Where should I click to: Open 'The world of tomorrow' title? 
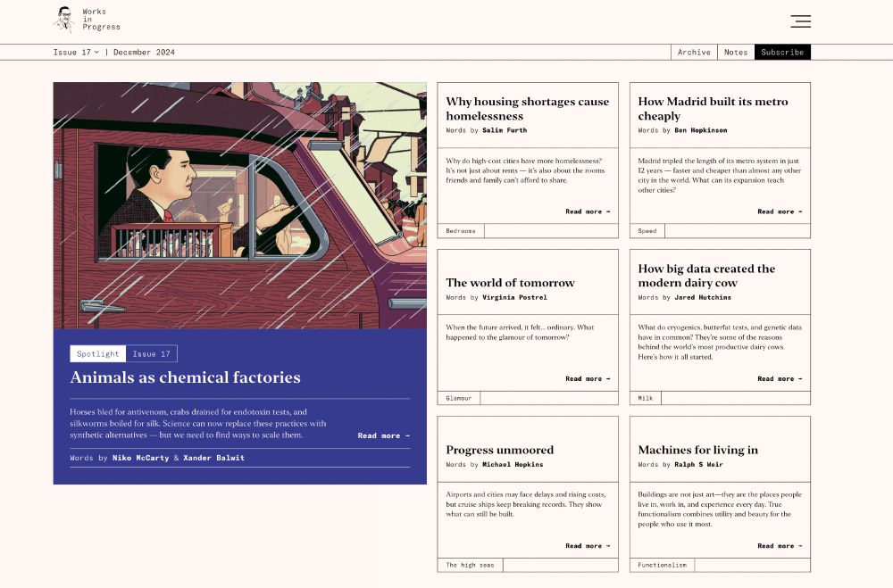tap(510, 282)
